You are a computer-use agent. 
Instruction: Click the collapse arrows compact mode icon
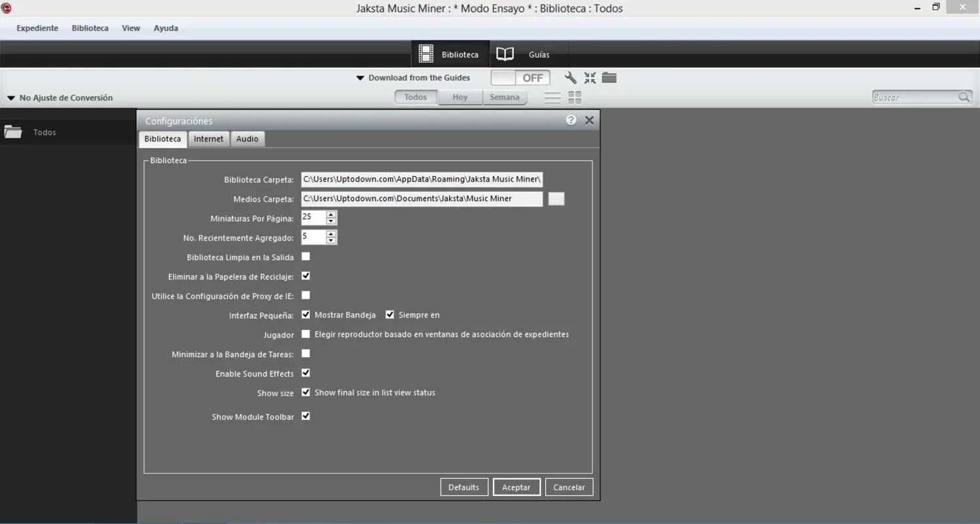pyautogui.click(x=590, y=78)
